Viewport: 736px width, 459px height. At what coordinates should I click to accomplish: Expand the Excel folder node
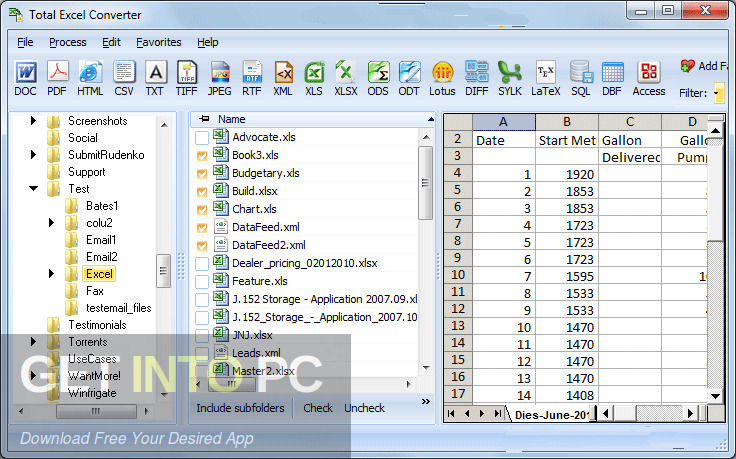[51, 274]
